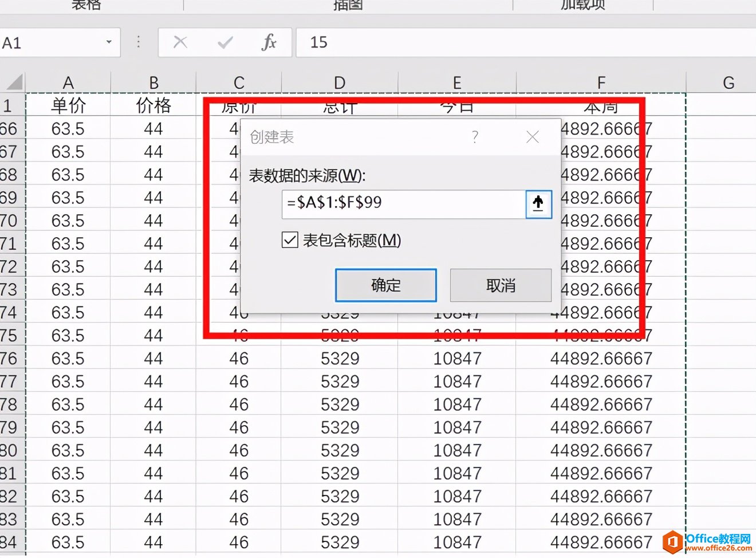Select column E header
Screen dimensions: 756x558
pyautogui.click(x=457, y=82)
